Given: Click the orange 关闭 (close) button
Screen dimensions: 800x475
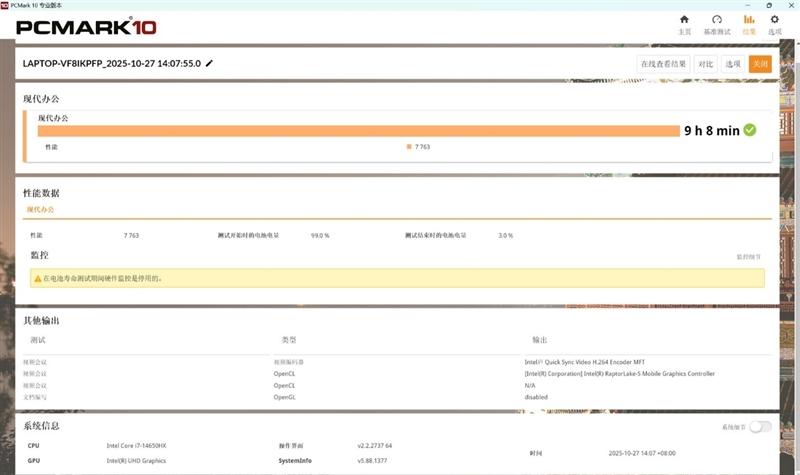Looking at the screenshot, I should coord(760,64).
